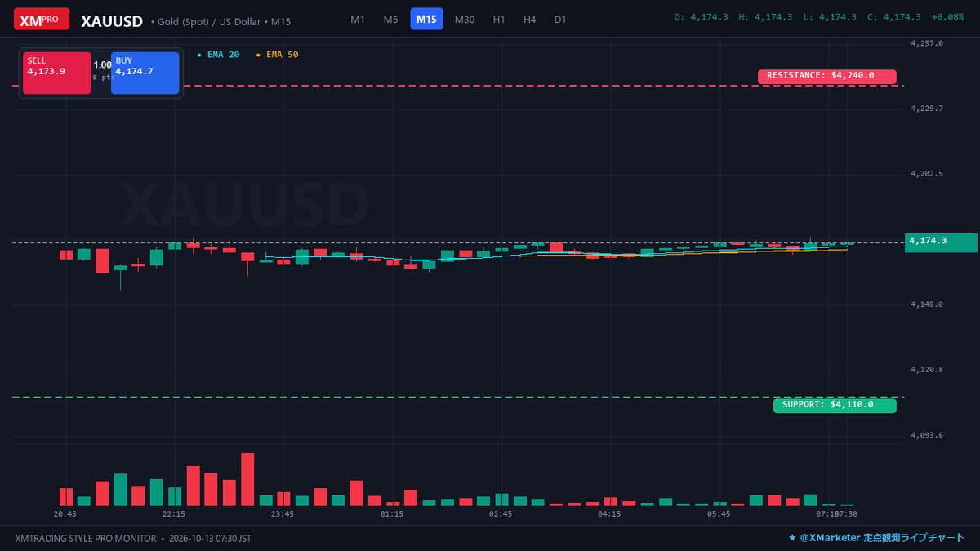
Task: Open the D1 daily timeframe
Action: point(560,19)
